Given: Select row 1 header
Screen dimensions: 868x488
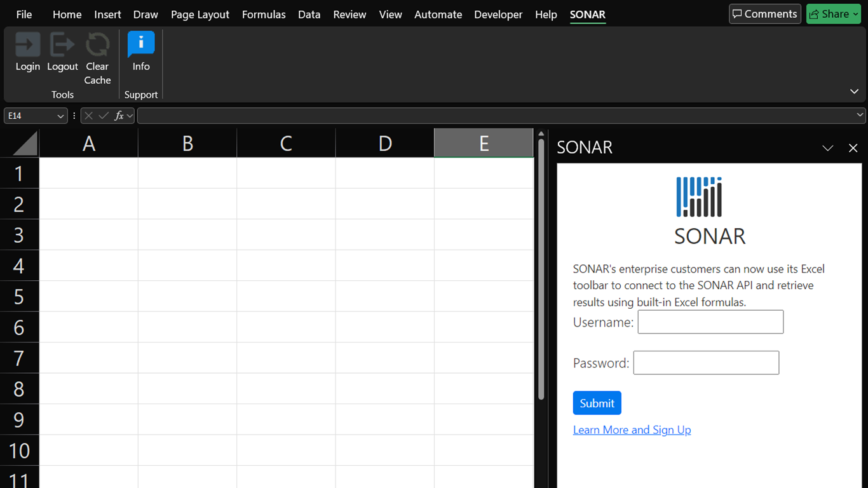Looking at the screenshot, I should click(19, 173).
